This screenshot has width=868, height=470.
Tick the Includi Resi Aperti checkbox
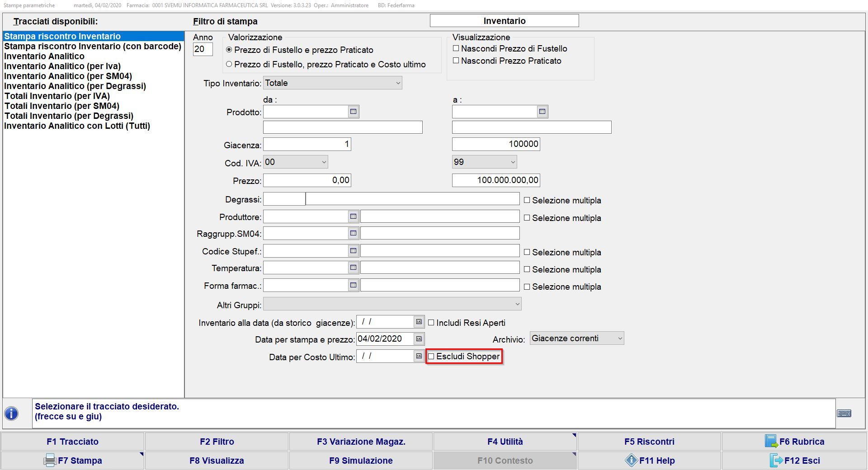pyautogui.click(x=431, y=323)
